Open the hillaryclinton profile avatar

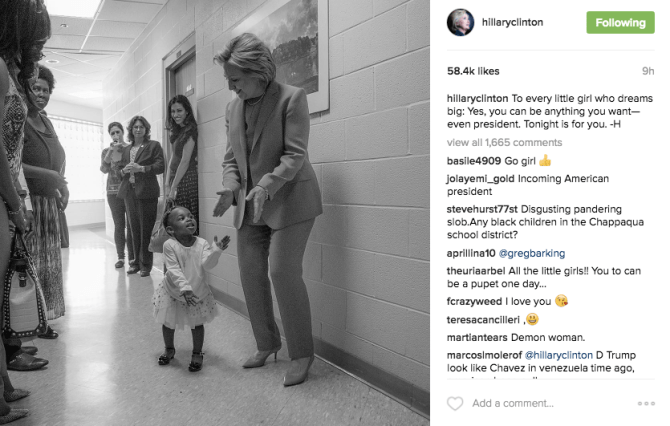460,23
